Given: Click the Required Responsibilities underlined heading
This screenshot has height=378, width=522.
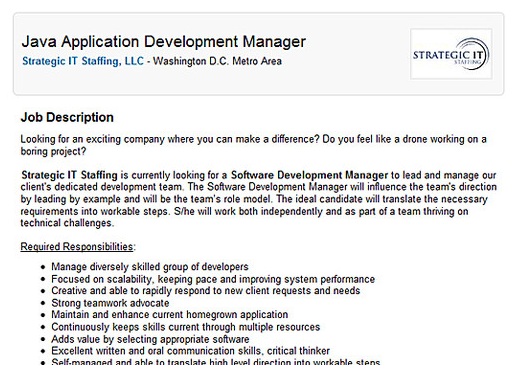Looking at the screenshot, I should 77,247.
